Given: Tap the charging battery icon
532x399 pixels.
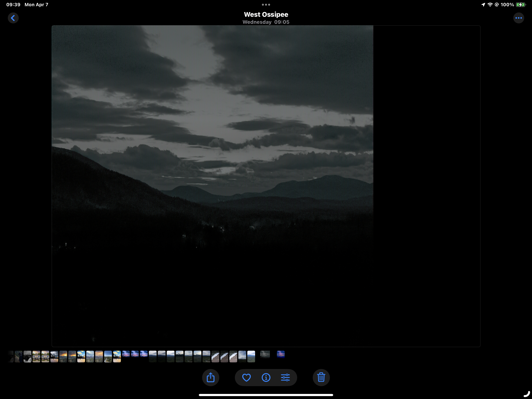Looking at the screenshot, I should (x=521, y=4).
